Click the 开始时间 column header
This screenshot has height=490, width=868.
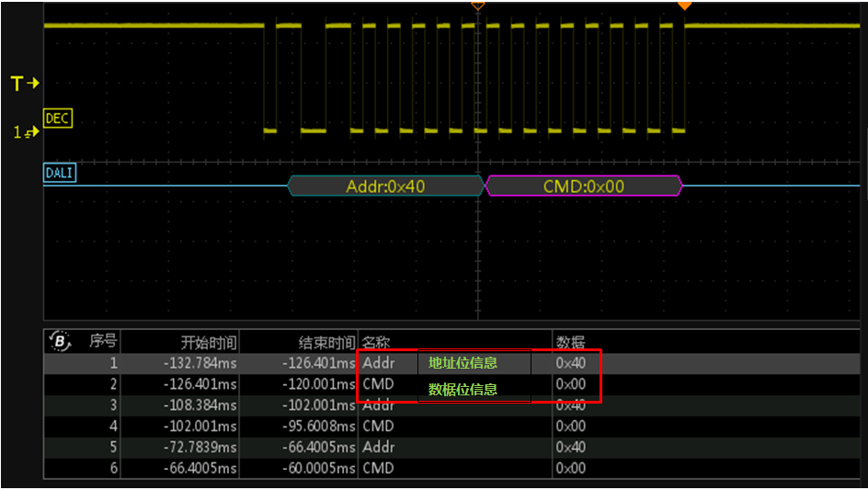pyautogui.click(x=209, y=343)
